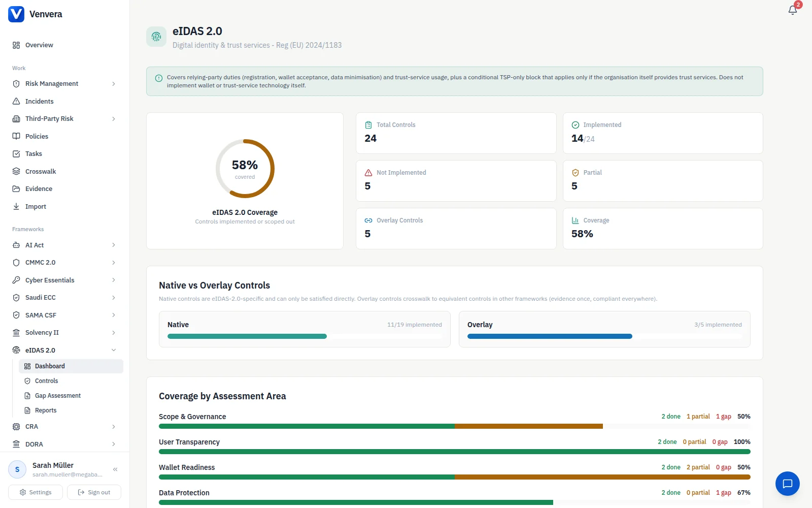Click the Partial shield icon
This screenshot has width=812, height=508.
(x=576, y=173)
